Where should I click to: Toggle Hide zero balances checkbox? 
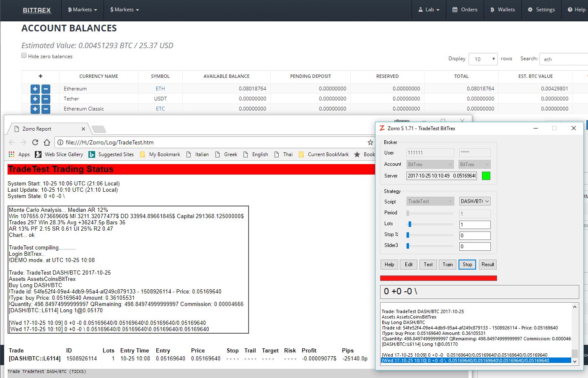(24, 56)
